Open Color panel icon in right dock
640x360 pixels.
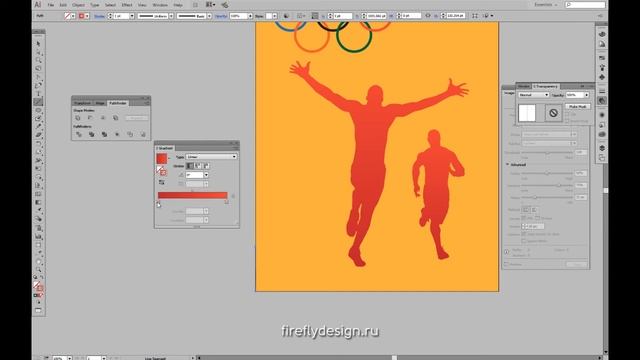click(x=602, y=34)
